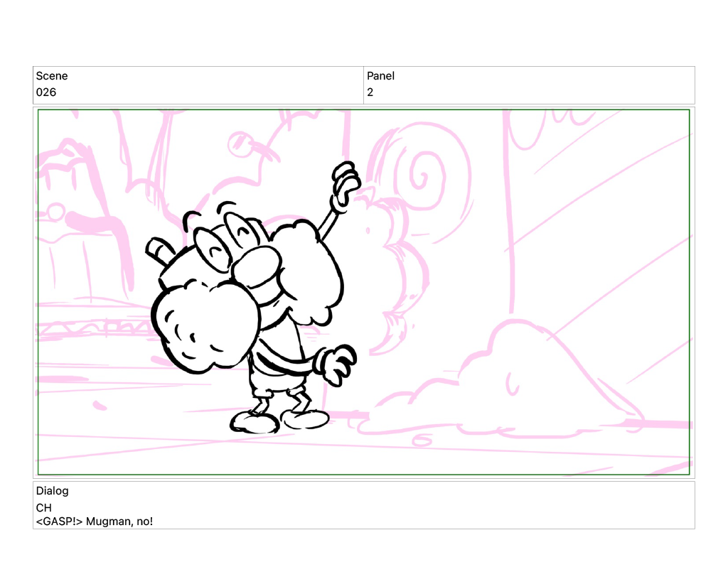Click the dialog line "<GASP!> Mugman, no!"
The image size is (728, 562).
tap(95, 522)
